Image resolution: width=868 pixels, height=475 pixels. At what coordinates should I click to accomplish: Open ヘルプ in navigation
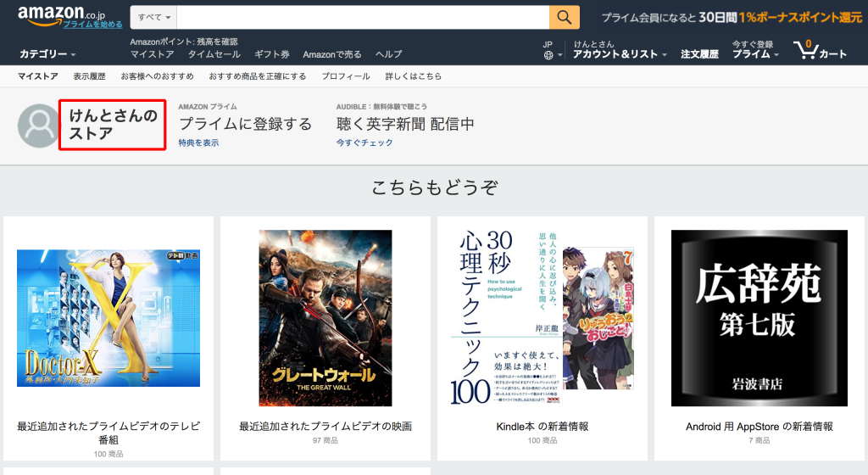pyautogui.click(x=388, y=54)
